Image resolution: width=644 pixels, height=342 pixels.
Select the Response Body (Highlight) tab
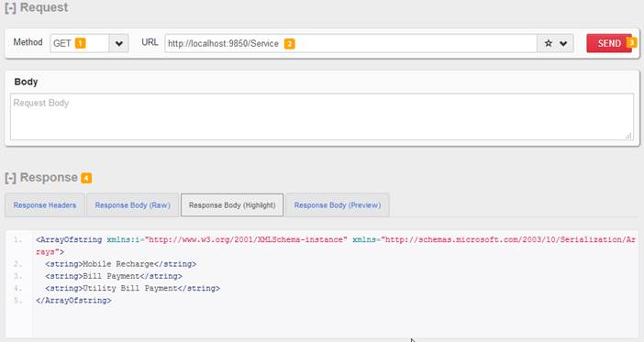click(x=232, y=205)
